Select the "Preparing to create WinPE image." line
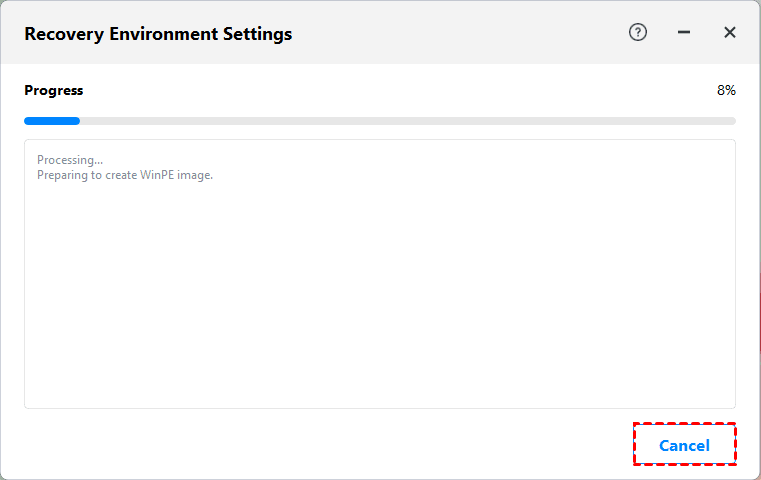This screenshot has height=480, width=761. (125, 175)
